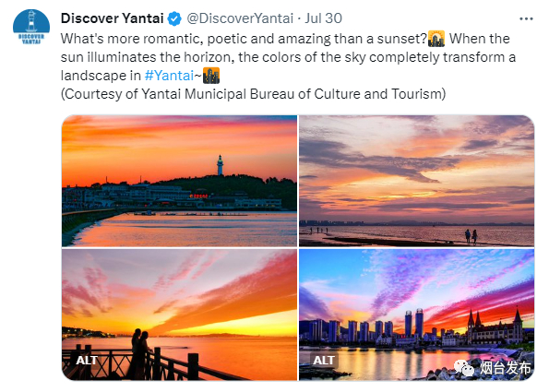The image size is (549, 392).
Task: Open the couple silhouette on pier photo
Action: pos(179,315)
